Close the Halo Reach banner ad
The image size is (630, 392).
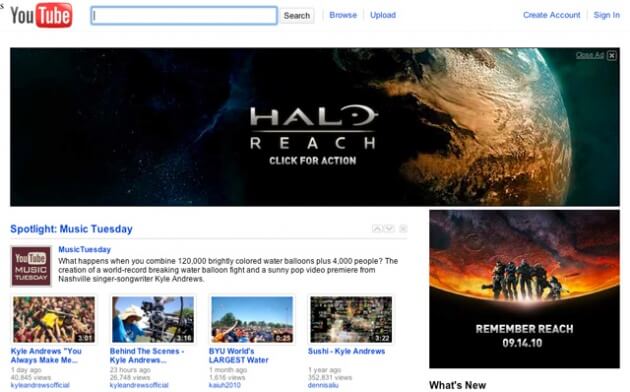[612, 55]
